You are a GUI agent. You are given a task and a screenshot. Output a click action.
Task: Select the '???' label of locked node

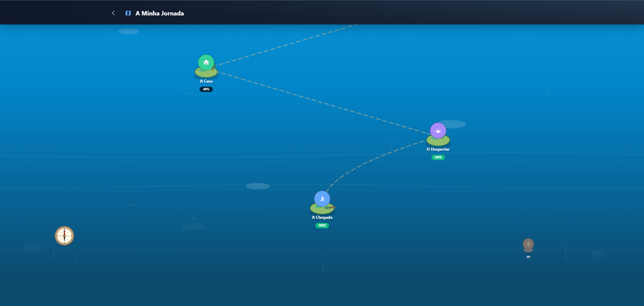click(x=528, y=257)
